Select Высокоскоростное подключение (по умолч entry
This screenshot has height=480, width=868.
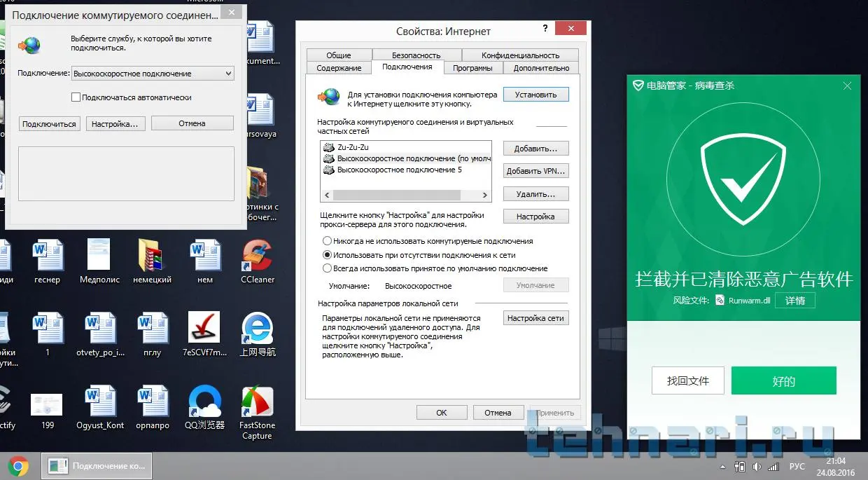point(406,159)
